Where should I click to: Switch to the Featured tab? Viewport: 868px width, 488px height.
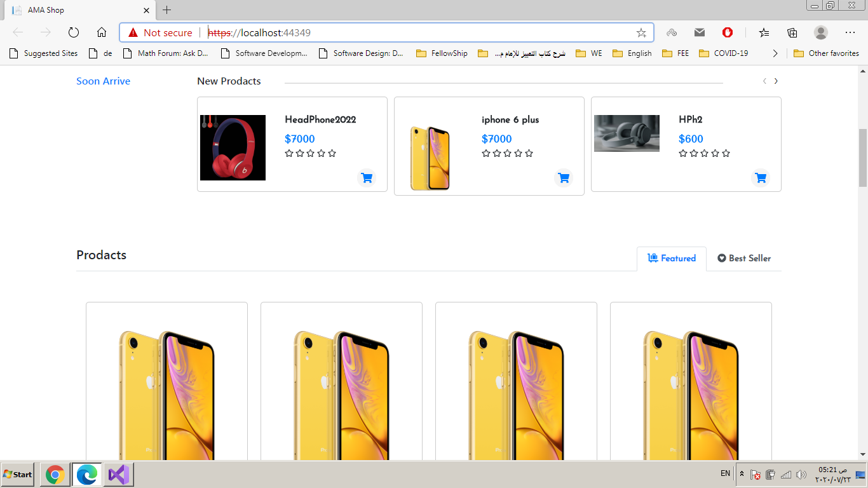tap(672, 259)
